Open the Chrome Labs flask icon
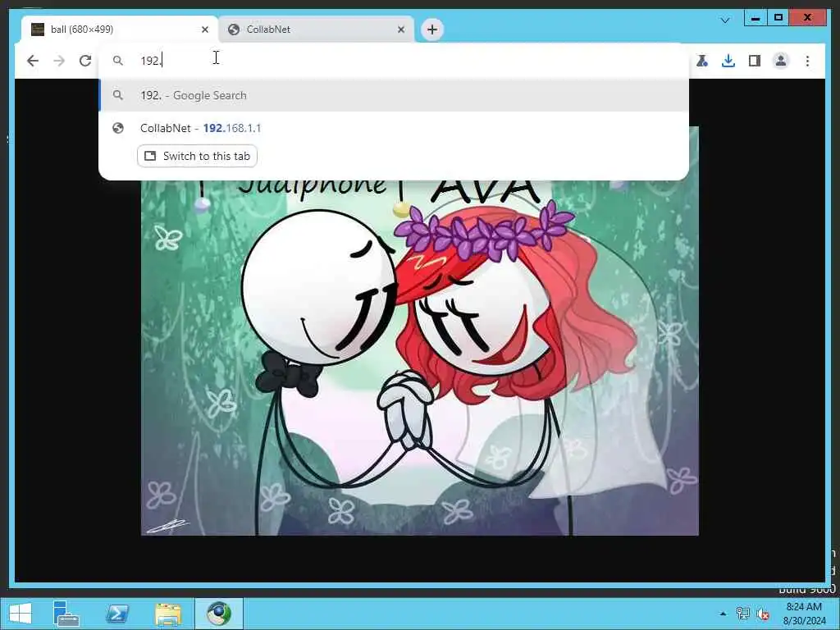This screenshot has width=840, height=630. pyautogui.click(x=702, y=61)
